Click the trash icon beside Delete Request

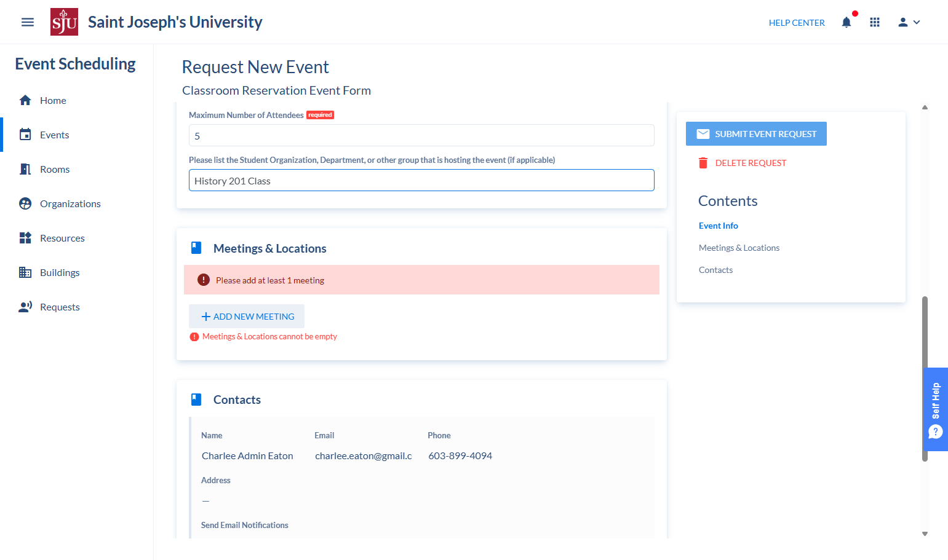click(x=703, y=163)
